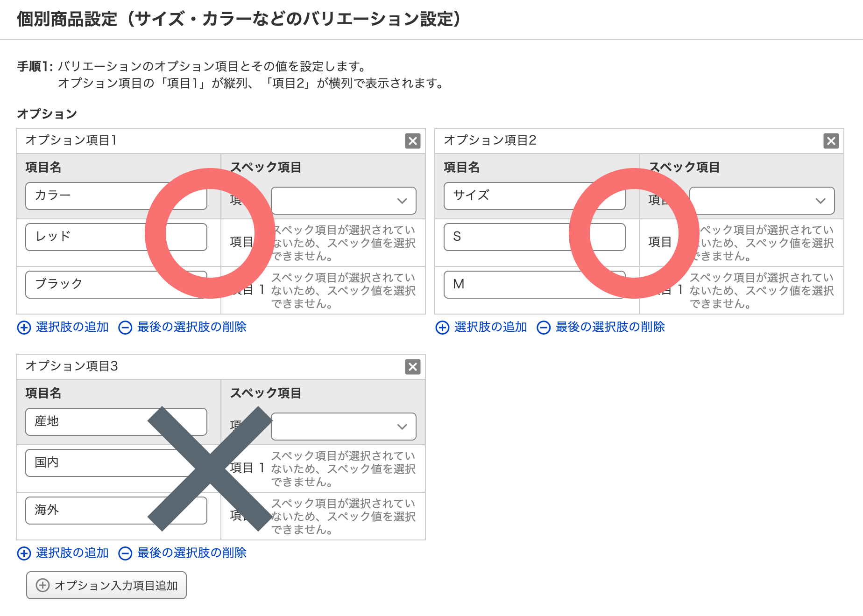Viewport: 863px width, 616px height.
Task: Click 項目名 header in option item 3
Action: pos(43,393)
